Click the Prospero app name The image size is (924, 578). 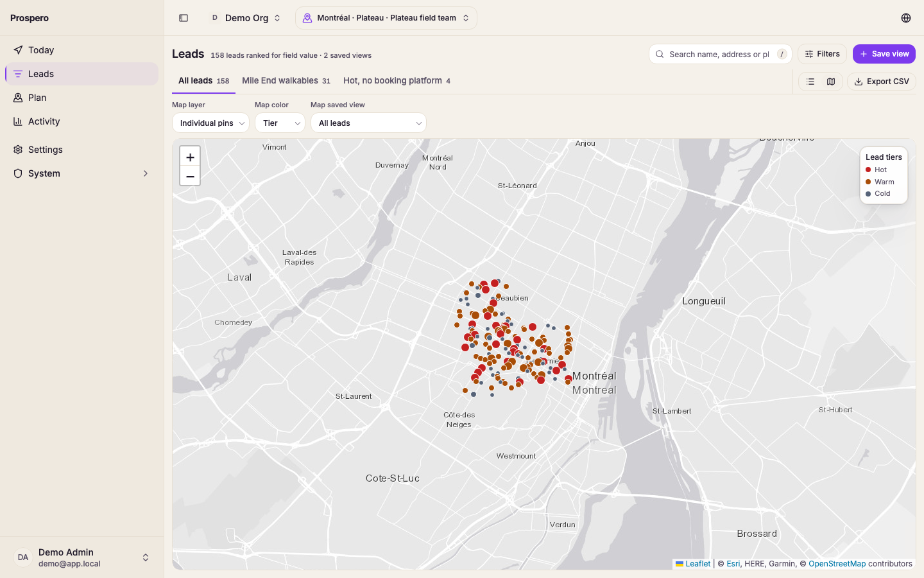pyautogui.click(x=30, y=18)
